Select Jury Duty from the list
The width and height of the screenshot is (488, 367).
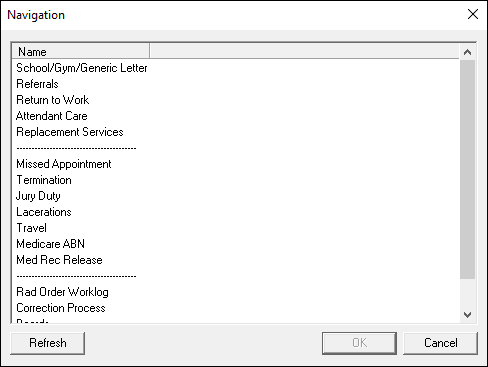pyautogui.click(x=38, y=196)
